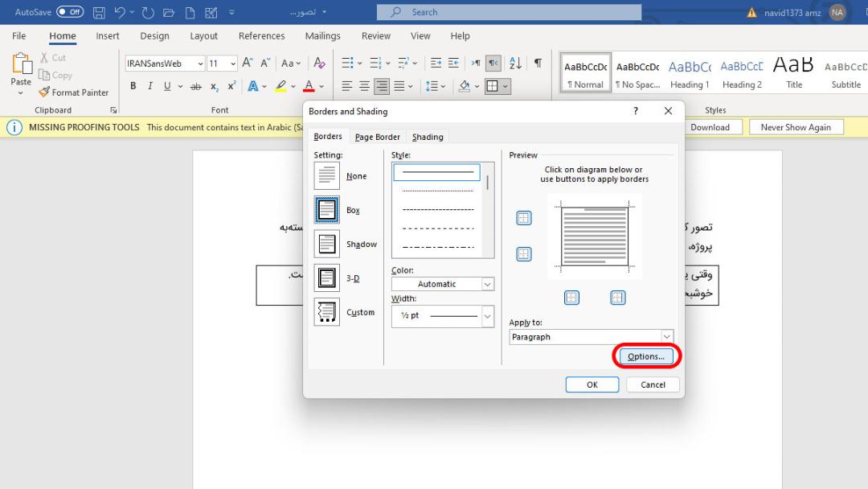Image resolution: width=868 pixels, height=489 pixels.
Task: Click the Sort A-Z icon in ribbon
Action: [515, 63]
